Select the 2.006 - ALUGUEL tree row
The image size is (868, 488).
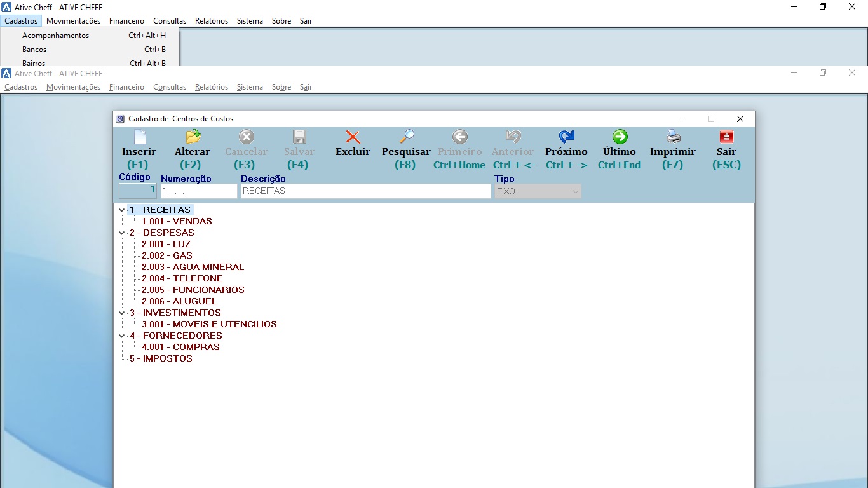[179, 301]
